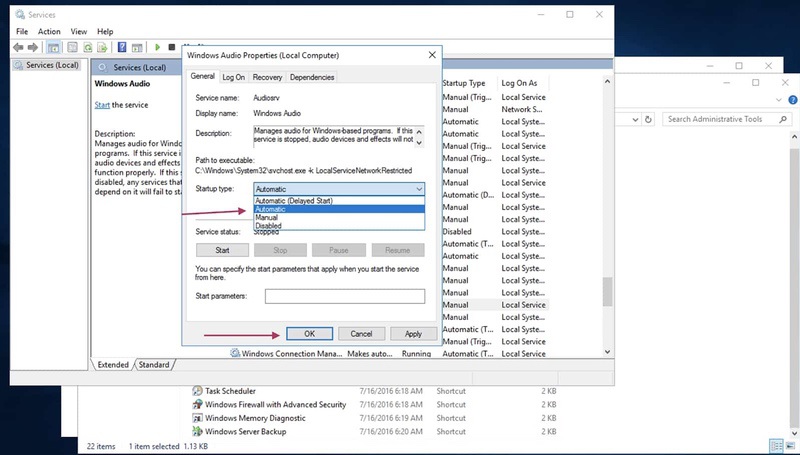Click the Forward arrow in Services toolbar
The width and height of the screenshot is (800, 455).
(x=33, y=47)
